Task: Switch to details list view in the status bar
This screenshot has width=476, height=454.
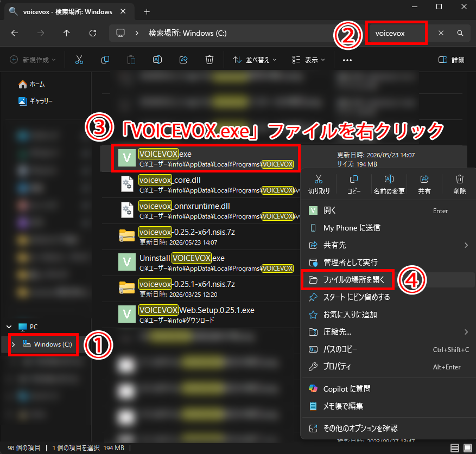Action: click(454, 447)
